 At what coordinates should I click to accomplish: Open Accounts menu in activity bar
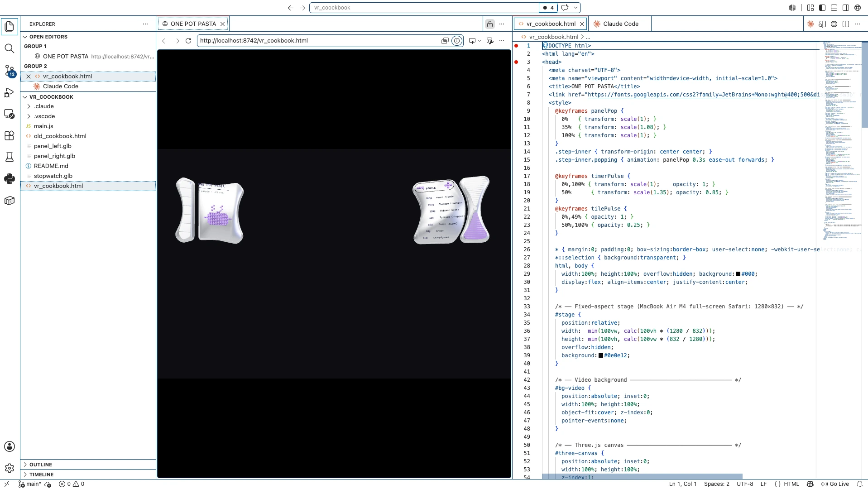10,446
